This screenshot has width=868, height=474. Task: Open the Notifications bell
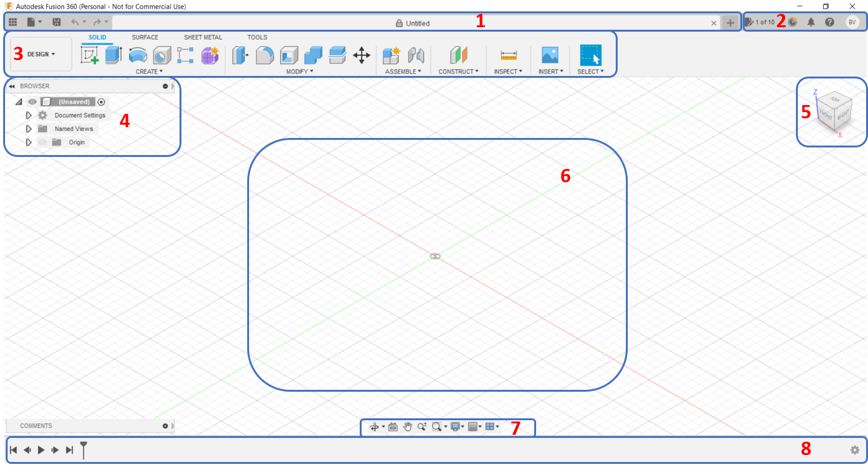[x=811, y=22]
